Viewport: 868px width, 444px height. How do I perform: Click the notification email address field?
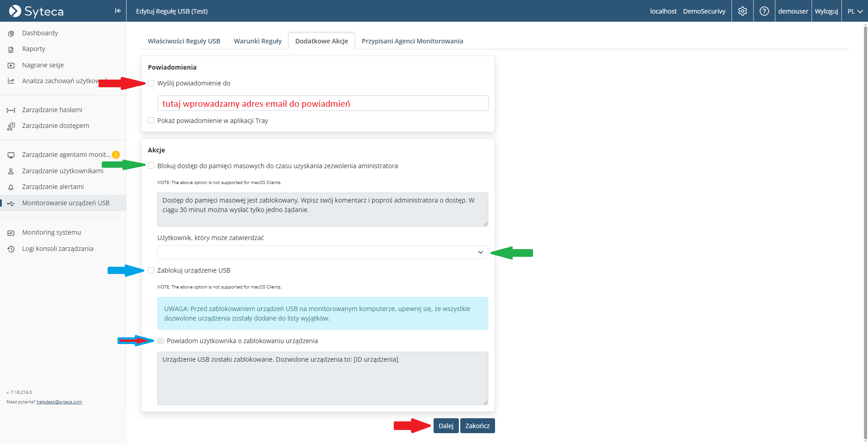pyautogui.click(x=322, y=104)
